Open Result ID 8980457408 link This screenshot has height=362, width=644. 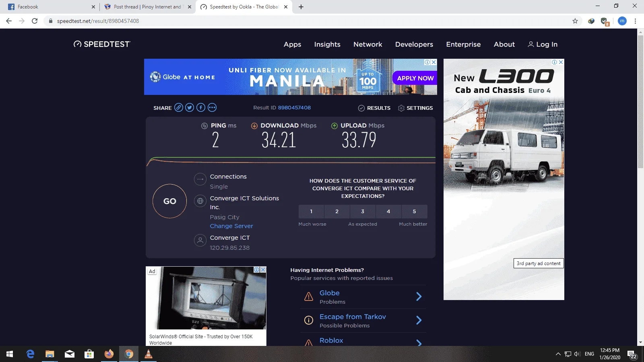(x=294, y=108)
